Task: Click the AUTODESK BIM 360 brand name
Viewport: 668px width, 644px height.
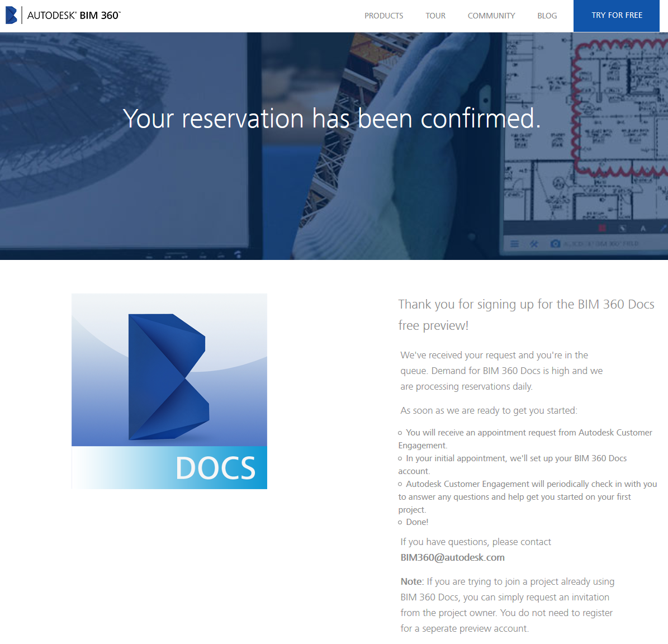Action: pos(74,15)
